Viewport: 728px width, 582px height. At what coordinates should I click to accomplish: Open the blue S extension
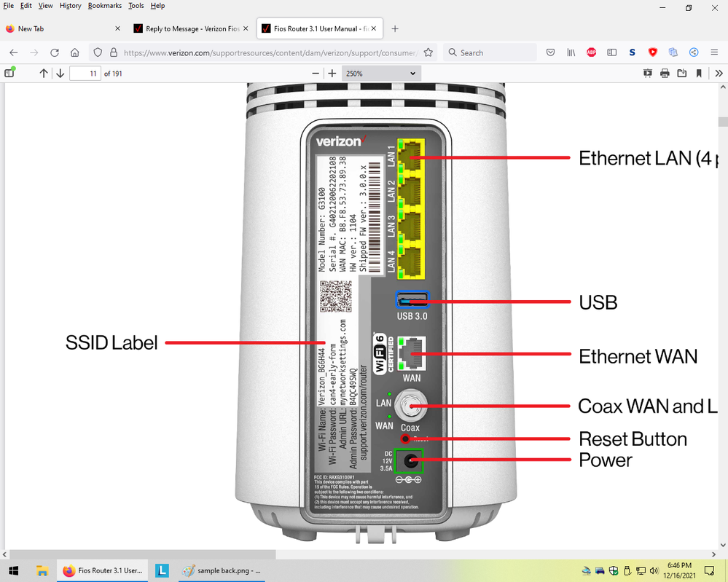(x=632, y=52)
